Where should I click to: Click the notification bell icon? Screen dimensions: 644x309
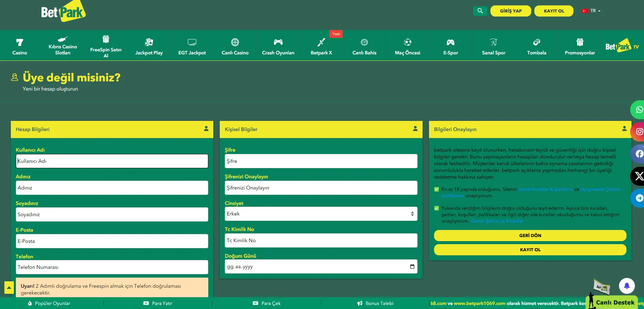[x=626, y=286]
